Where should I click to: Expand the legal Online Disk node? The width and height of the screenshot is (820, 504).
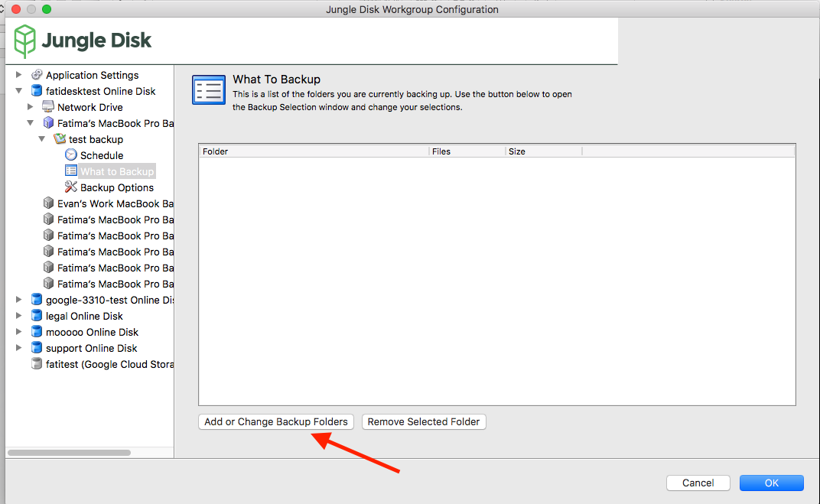[x=19, y=315]
